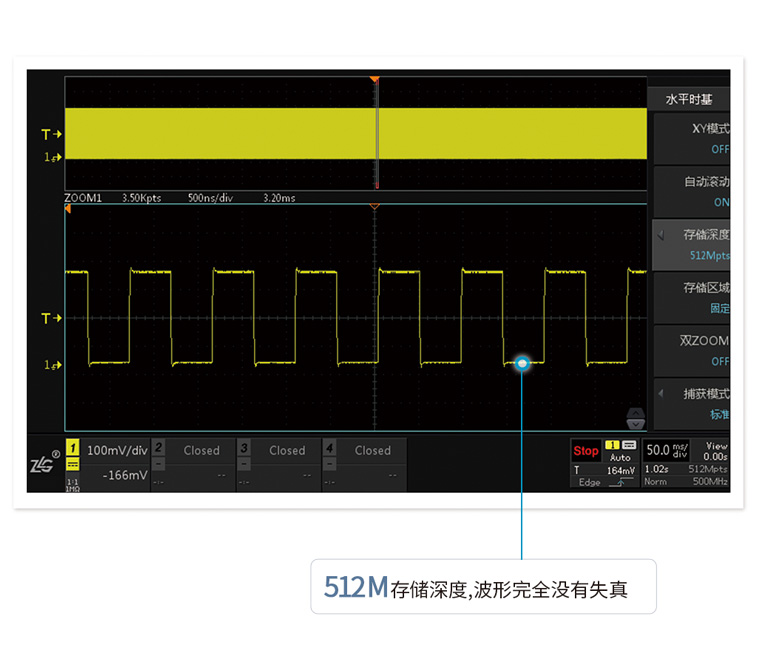Expand the 存储深度 512Mpts option
This screenshot has height=658, width=768.
693,245
